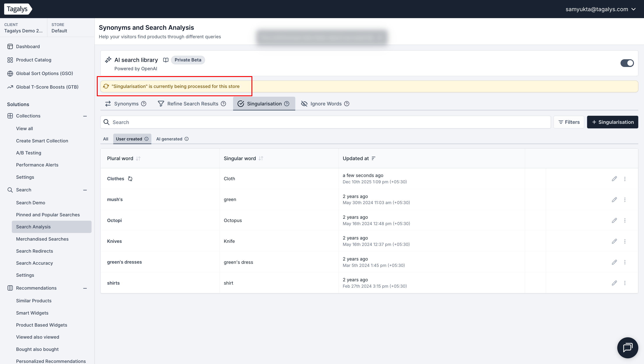Image resolution: width=644 pixels, height=364 pixels.
Task: Click the info icon beside AI generated
Action: pyautogui.click(x=186, y=139)
